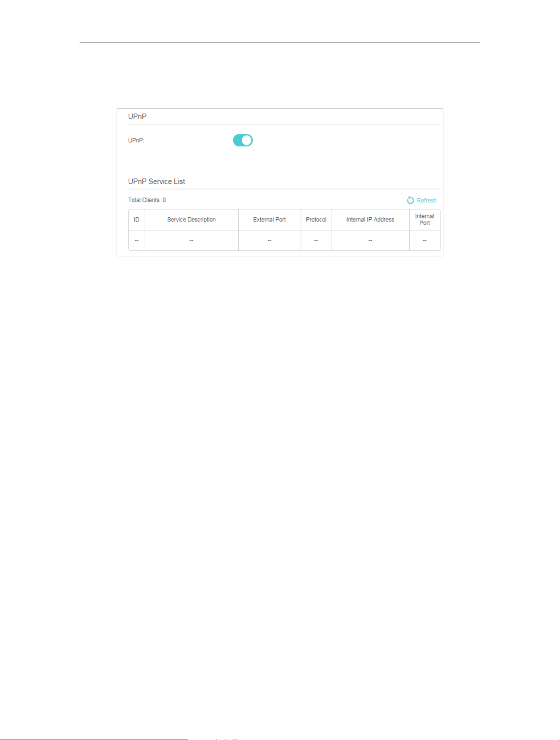Select the Internal IP Address column header
Screen dimensions: 560x740
point(371,220)
